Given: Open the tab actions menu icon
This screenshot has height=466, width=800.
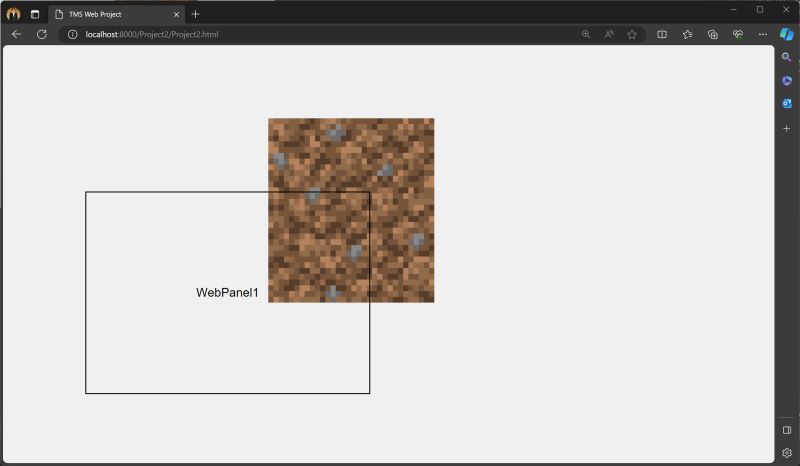Looking at the screenshot, I should (x=35, y=14).
